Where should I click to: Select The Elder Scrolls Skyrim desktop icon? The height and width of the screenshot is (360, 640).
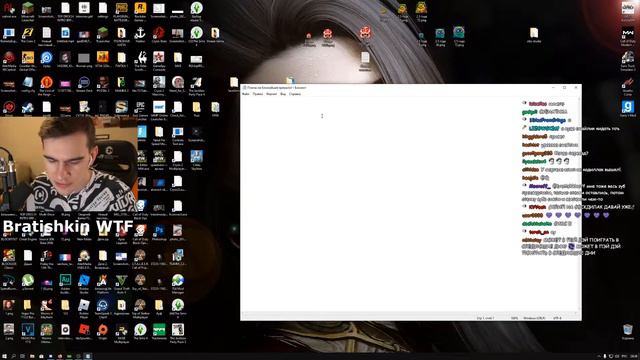tap(140, 60)
